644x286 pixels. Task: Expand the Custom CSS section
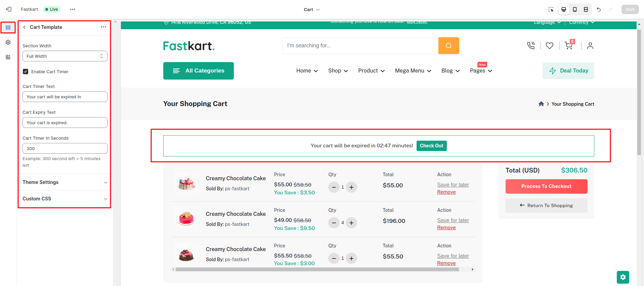[65, 199]
